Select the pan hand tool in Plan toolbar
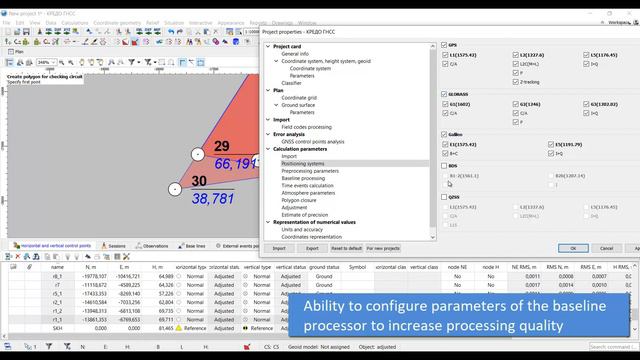640x360 pixels. pyautogui.click(x=82, y=62)
